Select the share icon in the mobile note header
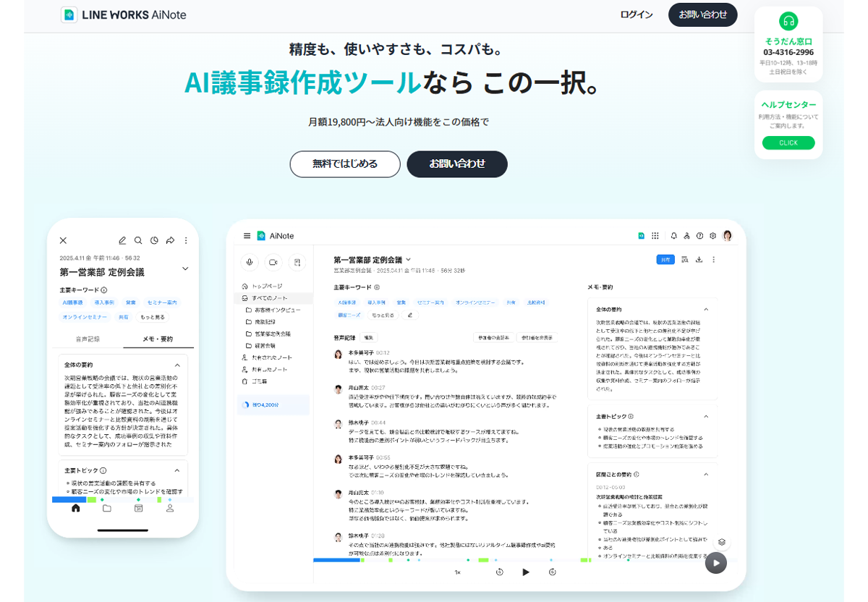Viewport: 868px width, 602px height. pyautogui.click(x=171, y=239)
